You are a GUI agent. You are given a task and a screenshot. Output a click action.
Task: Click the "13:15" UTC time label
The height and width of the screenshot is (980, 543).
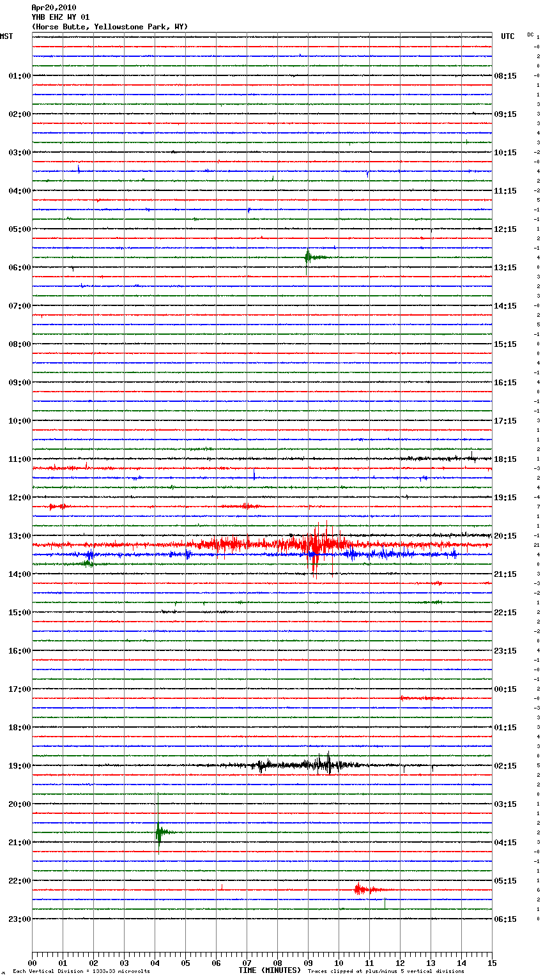[x=505, y=268]
